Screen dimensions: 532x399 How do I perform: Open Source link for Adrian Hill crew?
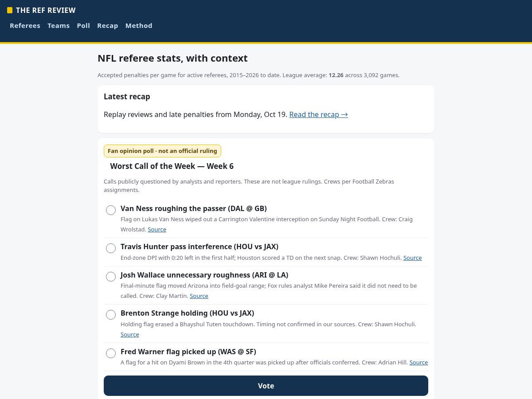pos(419,362)
